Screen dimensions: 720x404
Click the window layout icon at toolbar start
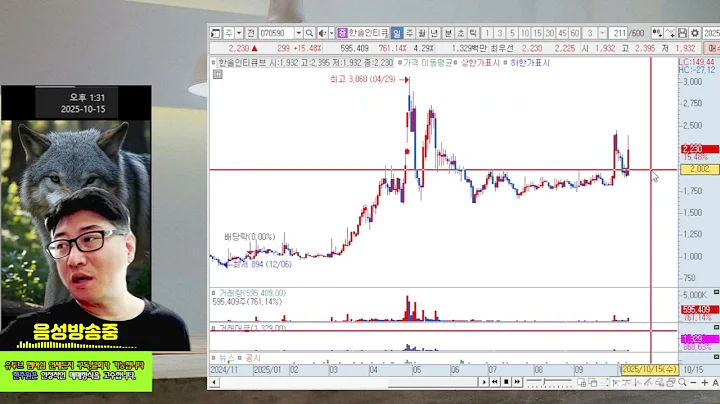click(215, 33)
